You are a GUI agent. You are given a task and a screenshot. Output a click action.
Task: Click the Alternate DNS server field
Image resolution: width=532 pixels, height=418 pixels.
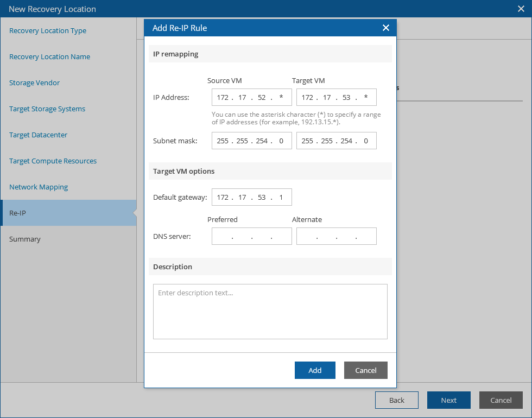pos(336,236)
